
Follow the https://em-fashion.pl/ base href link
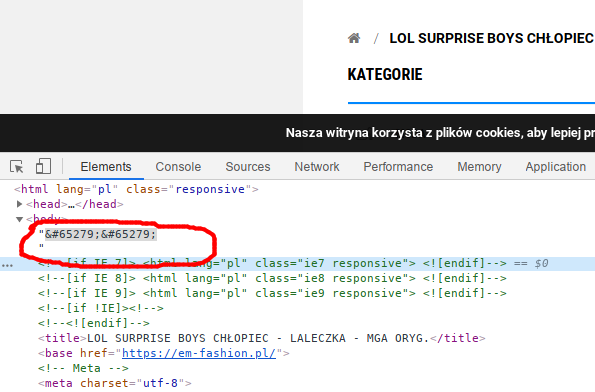tap(199, 353)
